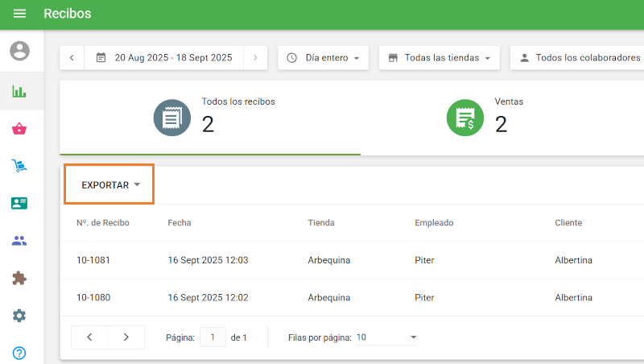Viewport: 644px width, 364px height.
Task: Open the user account profile icon
Action: (x=19, y=51)
